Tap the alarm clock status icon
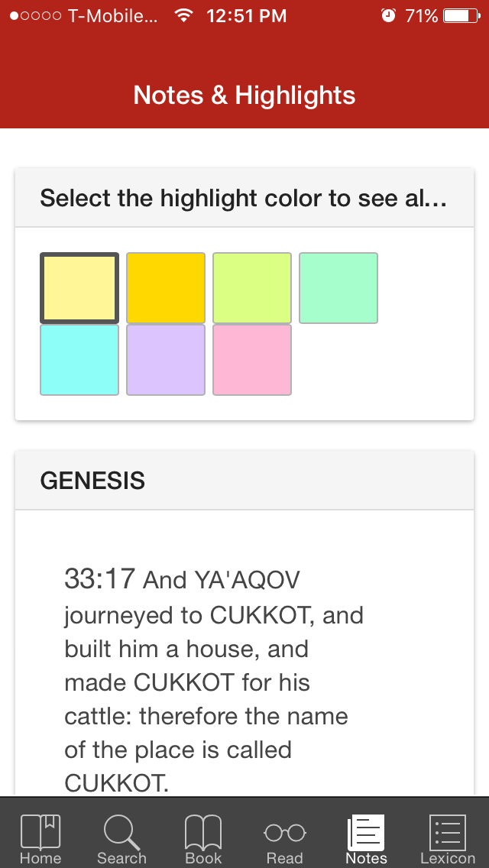 click(x=389, y=15)
